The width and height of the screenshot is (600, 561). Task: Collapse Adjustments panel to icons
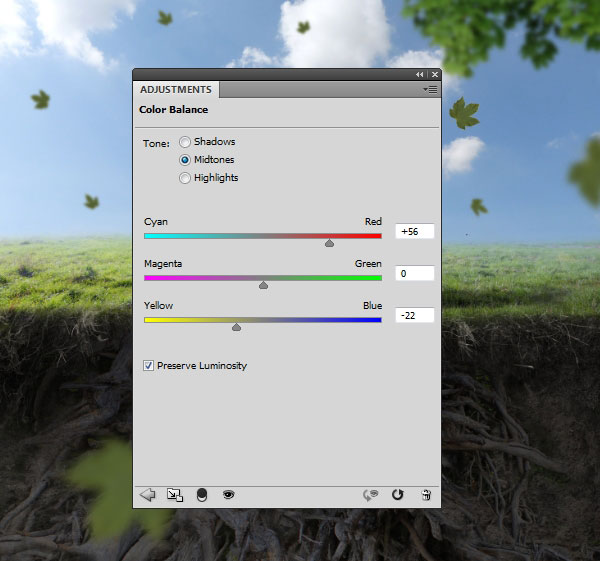420,75
